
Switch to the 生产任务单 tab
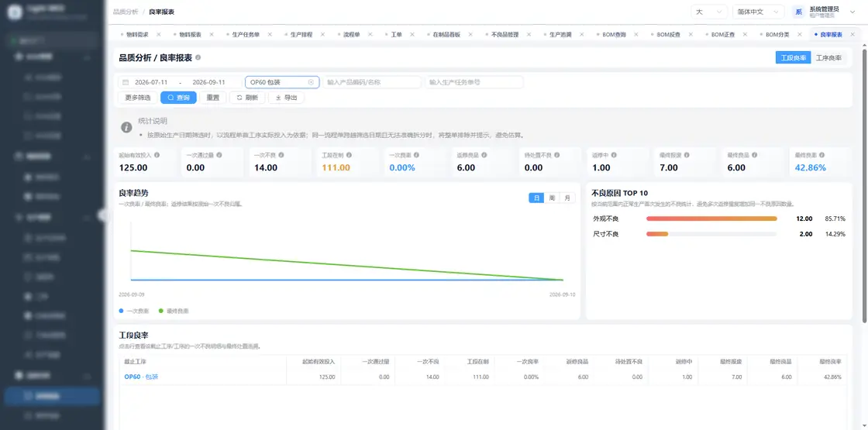pyautogui.click(x=246, y=34)
